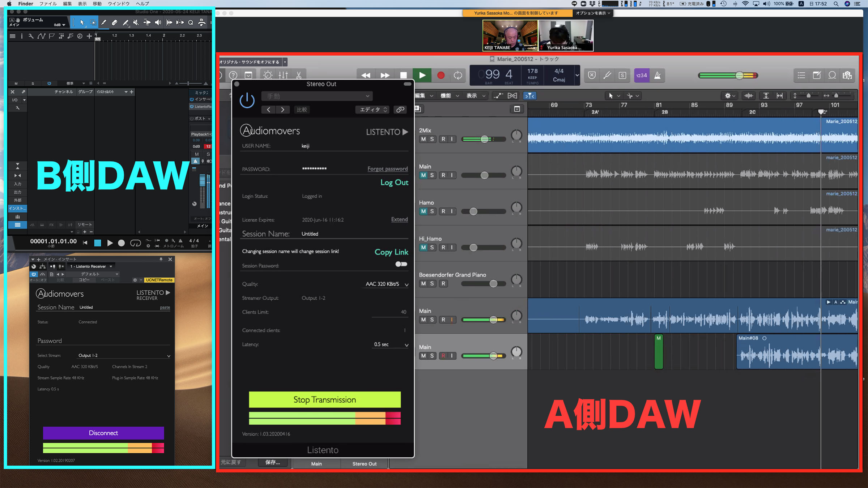Click the Disconnect button in Listento Receiver
This screenshot has width=868, height=488.
click(x=103, y=433)
